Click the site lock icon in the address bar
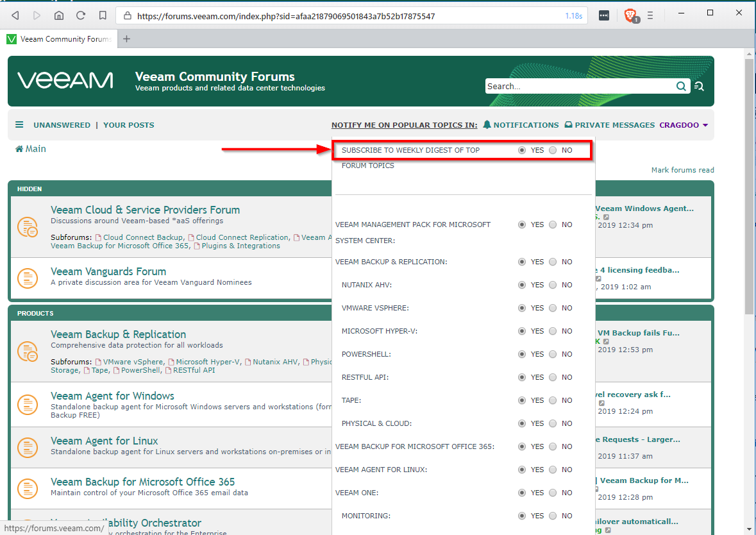Viewport: 756px width, 535px height. 128,16
